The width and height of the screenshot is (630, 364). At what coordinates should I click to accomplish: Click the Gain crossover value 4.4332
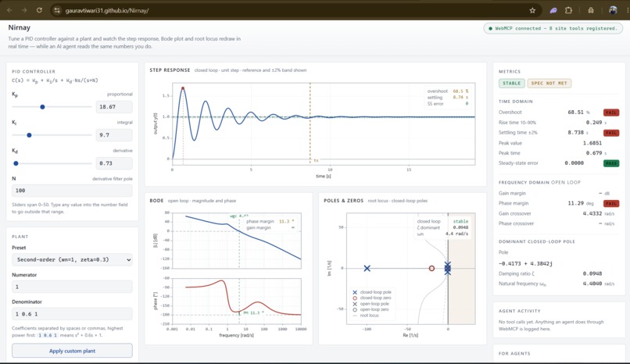point(592,213)
